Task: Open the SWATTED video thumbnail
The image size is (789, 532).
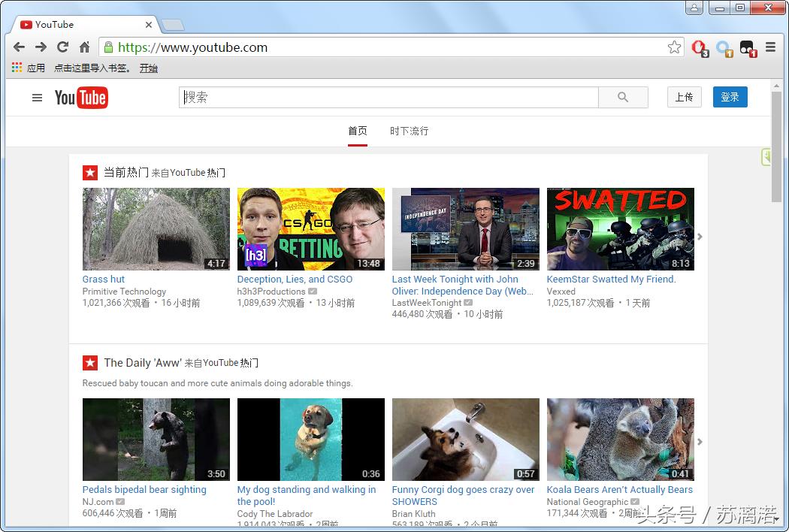Action: click(x=621, y=229)
